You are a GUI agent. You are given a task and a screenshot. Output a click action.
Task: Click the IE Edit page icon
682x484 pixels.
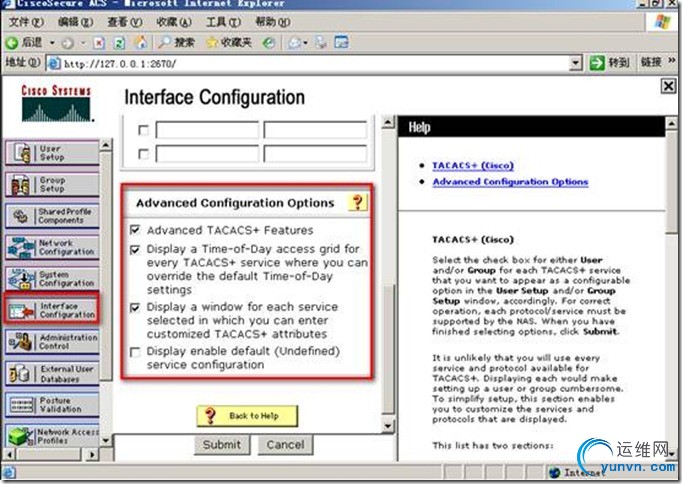click(x=341, y=42)
